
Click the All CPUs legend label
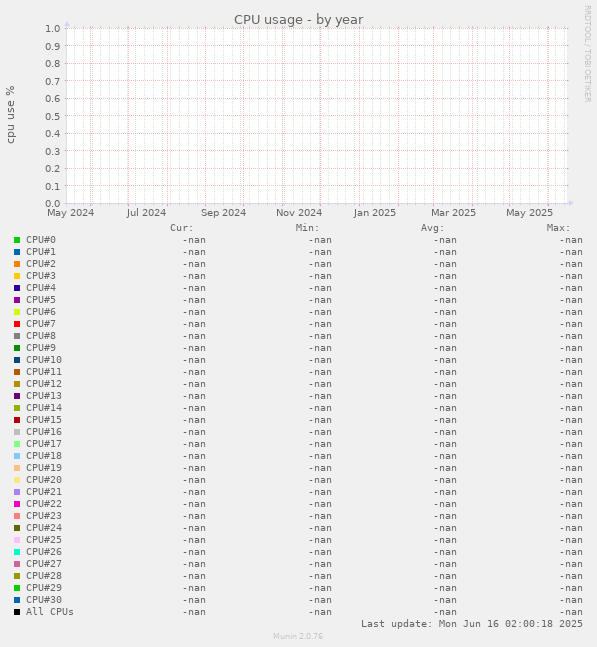coord(50,612)
